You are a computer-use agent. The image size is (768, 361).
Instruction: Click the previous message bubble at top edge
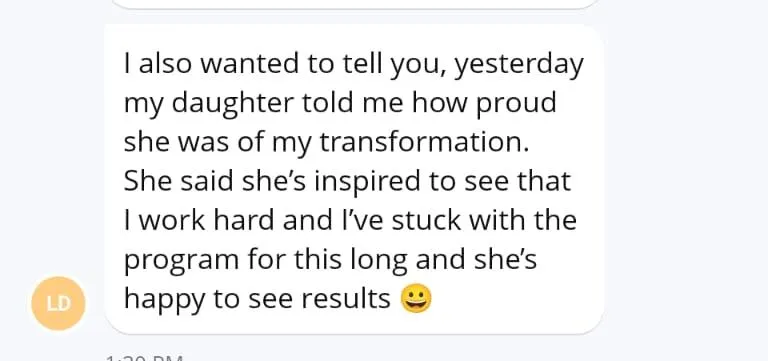pos(356,4)
